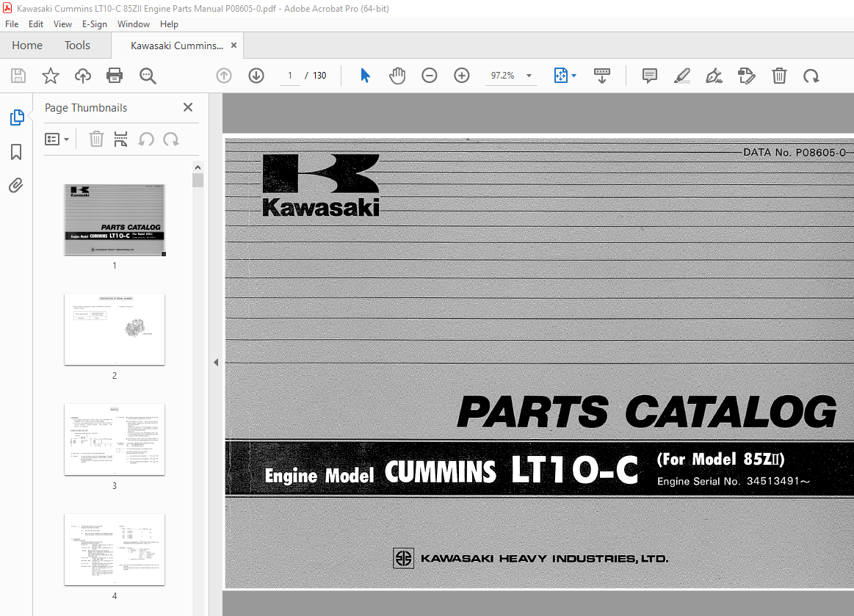Click the toolbar trash delete icon
Image resolution: width=854 pixels, height=616 pixels.
(x=779, y=76)
